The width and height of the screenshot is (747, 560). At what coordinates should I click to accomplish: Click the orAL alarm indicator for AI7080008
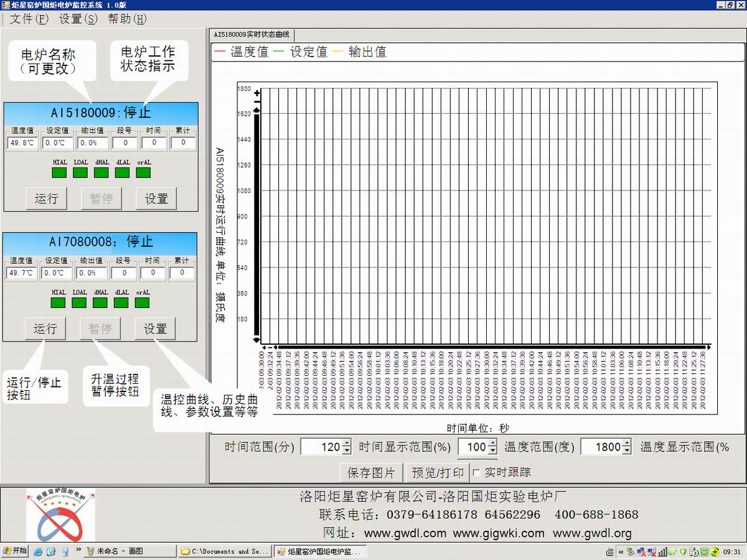pos(143,302)
